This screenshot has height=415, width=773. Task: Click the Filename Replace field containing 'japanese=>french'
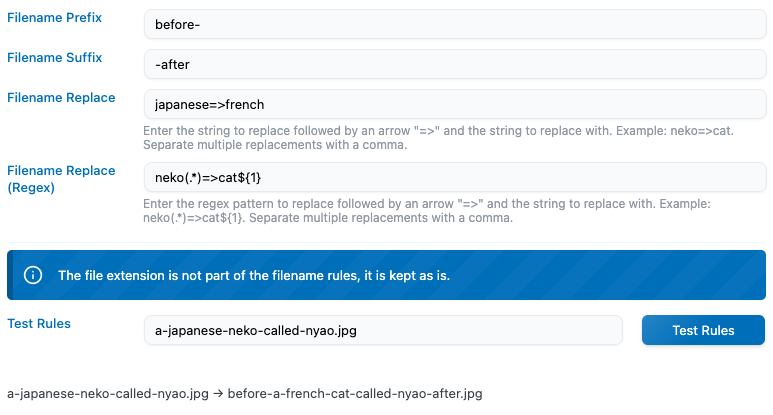pos(455,104)
